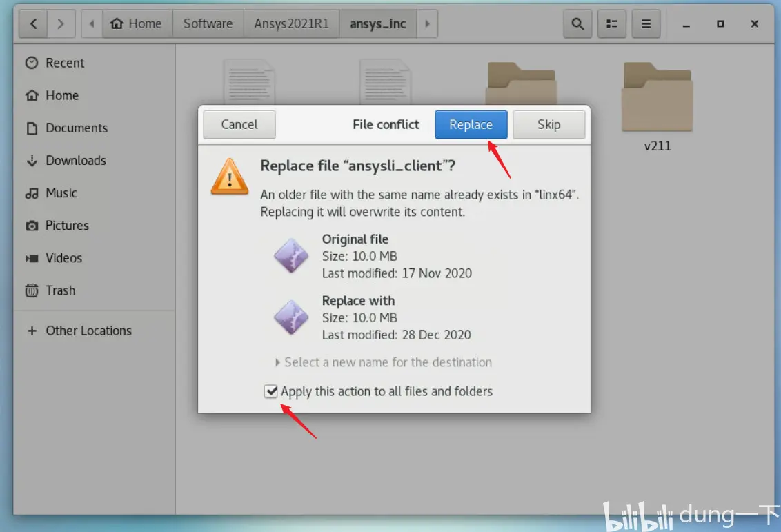Viewport: 781px width, 532px height.
Task: Expand 'Select a new name for the destination'
Action: click(x=383, y=362)
